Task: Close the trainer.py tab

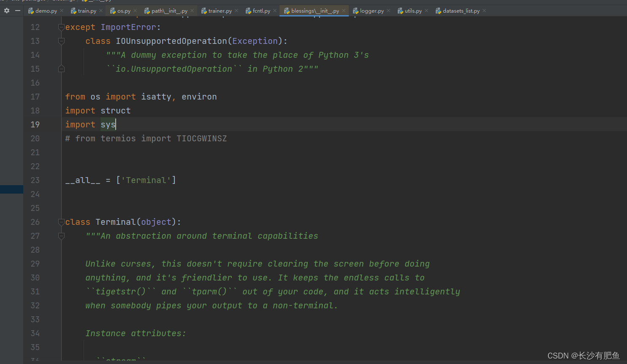Action: [236, 11]
